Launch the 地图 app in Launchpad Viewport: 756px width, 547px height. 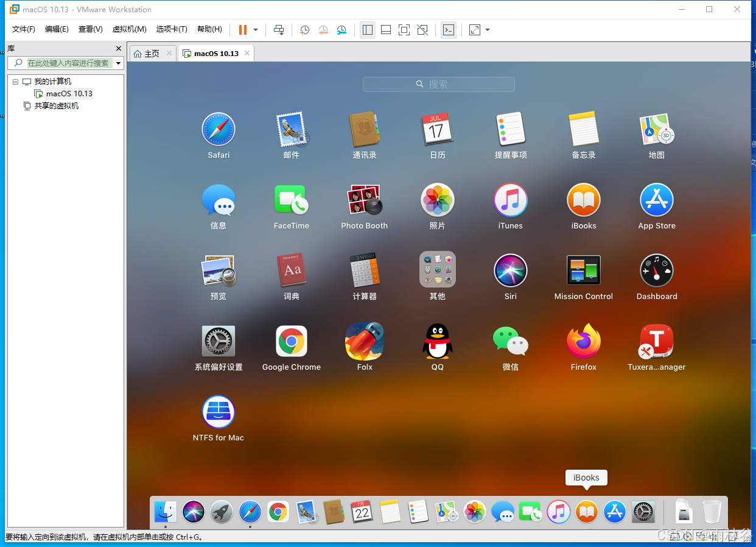click(657, 129)
